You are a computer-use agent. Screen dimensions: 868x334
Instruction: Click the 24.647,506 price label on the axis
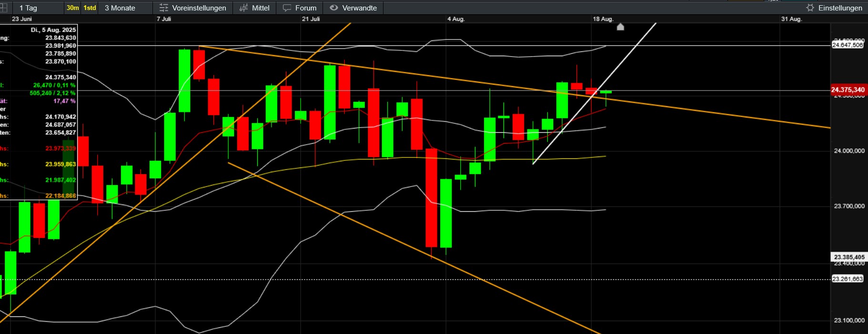pos(848,45)
